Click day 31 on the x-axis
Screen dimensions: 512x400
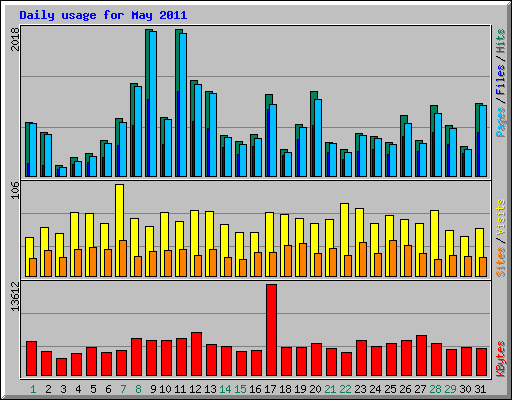(480, 389)
